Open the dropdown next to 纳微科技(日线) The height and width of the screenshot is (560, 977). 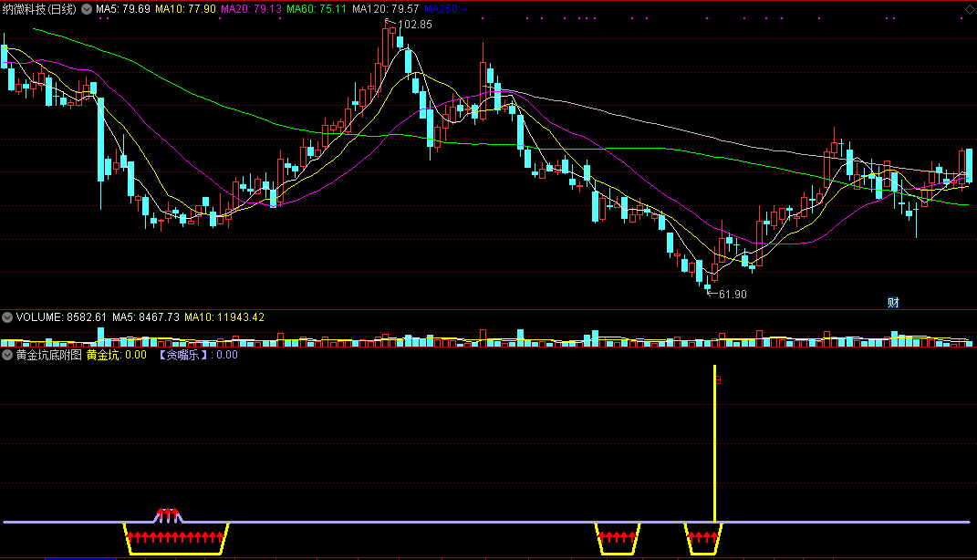pyautogui.click(x=87, y=9)
